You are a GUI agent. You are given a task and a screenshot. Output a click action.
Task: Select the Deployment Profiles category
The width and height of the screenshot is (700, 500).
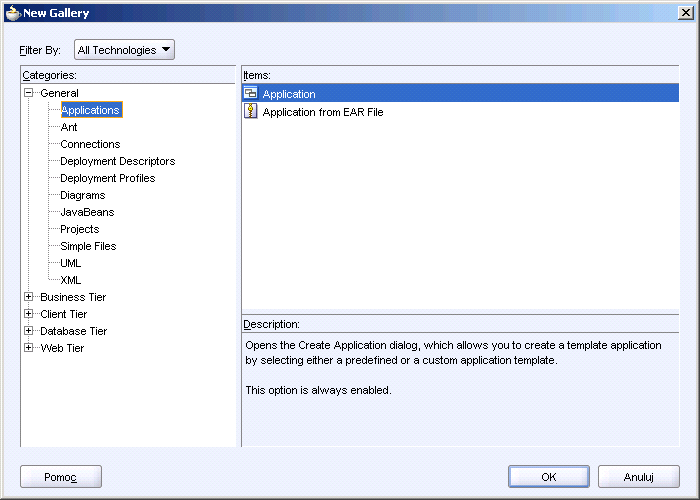108,178
